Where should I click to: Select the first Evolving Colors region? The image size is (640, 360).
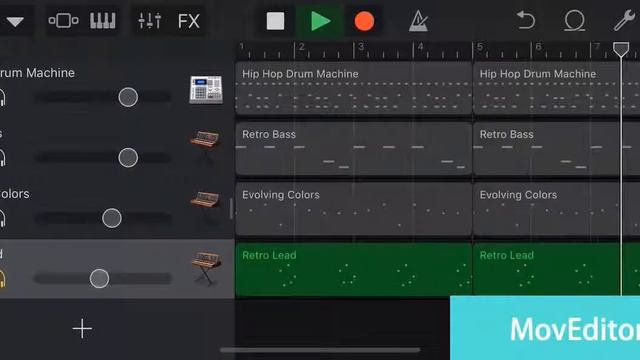(353, 209)
